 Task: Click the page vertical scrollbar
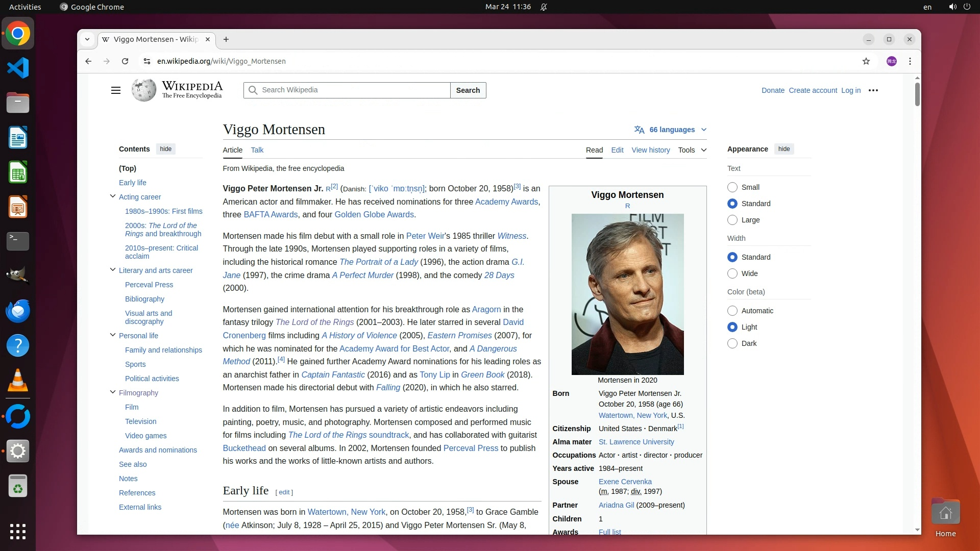click(x=917, y=94)
